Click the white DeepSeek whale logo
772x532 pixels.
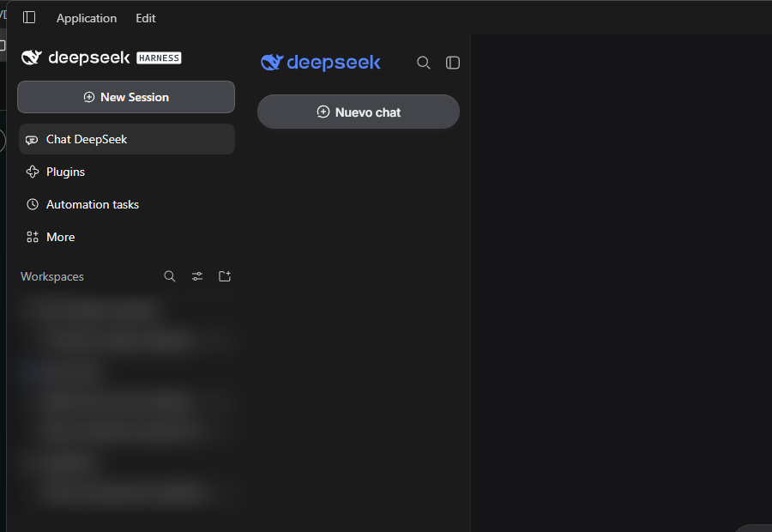pyautogui.click(x=32, y=57)
